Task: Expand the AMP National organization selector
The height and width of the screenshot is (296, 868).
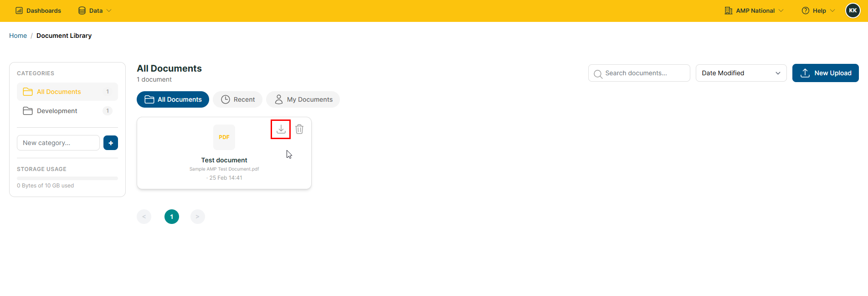Action: tap(754, 10)
